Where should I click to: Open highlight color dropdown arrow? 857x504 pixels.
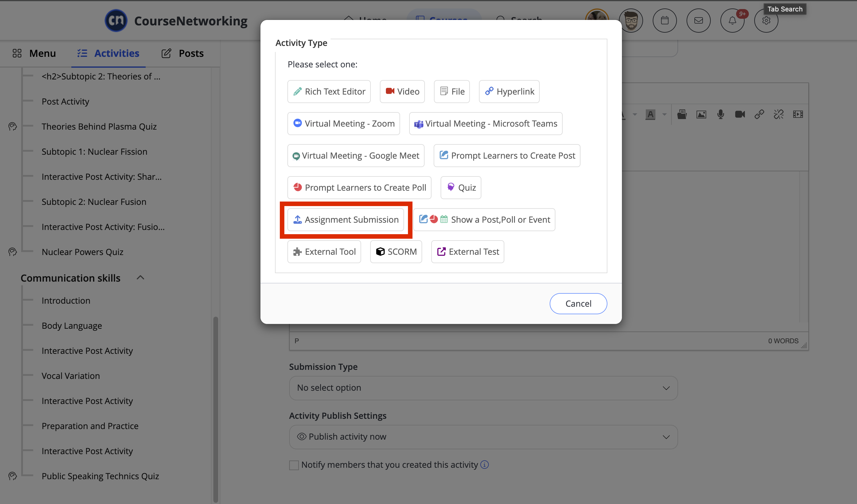(x=664, y=114)
